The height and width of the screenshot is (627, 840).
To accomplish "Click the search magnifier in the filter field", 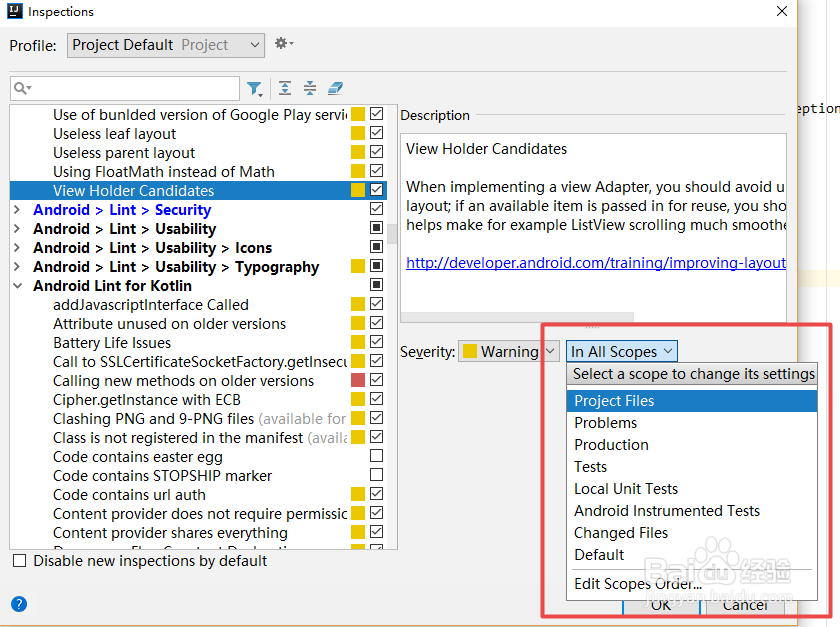I will pyautogui.click(x=22, y=88).
